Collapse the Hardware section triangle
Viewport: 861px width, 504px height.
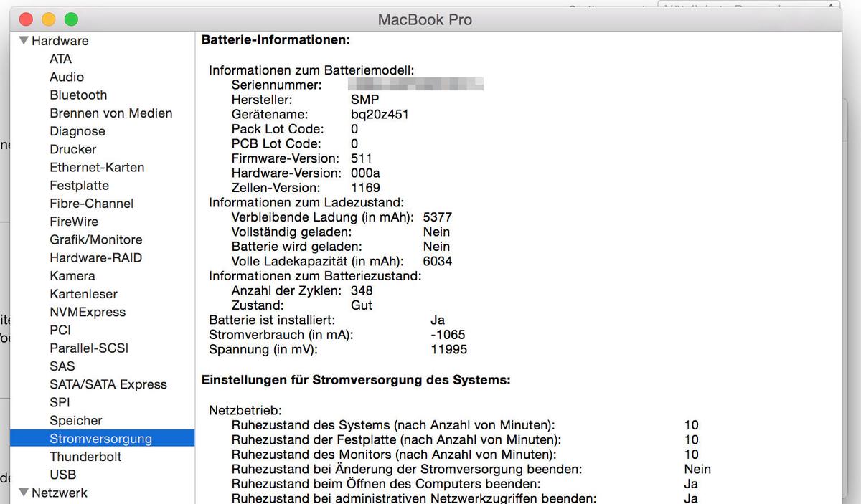click(24, 41)
